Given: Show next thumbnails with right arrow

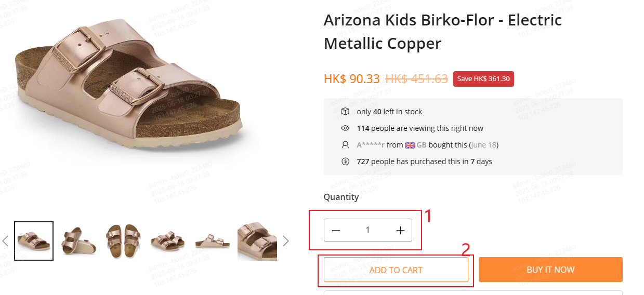Looking at the screenshot, I should point(286,241).
